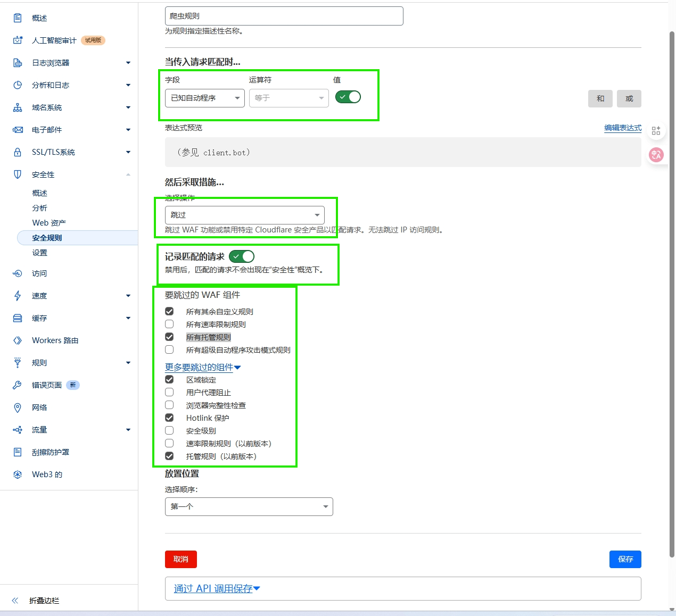This screenshot has width=676, height=616.
Task: Open the 设置 item under 安全性
Action: 40,253
